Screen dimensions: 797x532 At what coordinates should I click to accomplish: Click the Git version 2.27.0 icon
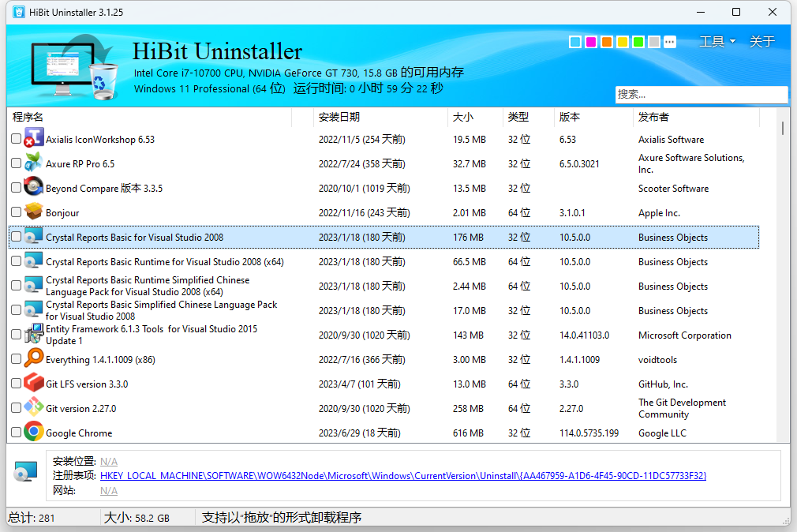[34, 406]
